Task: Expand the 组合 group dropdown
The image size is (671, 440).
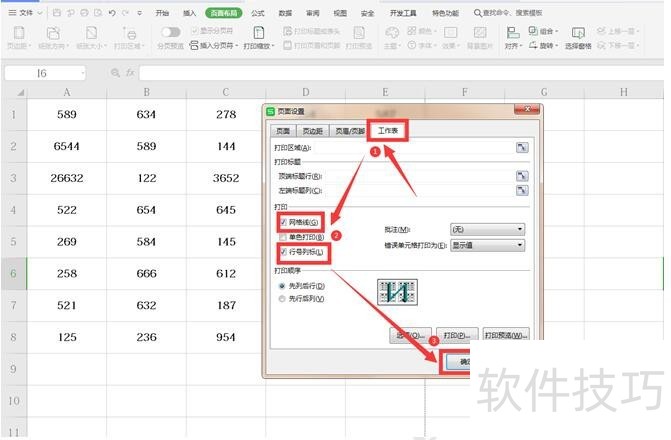Action: [556, 31]
